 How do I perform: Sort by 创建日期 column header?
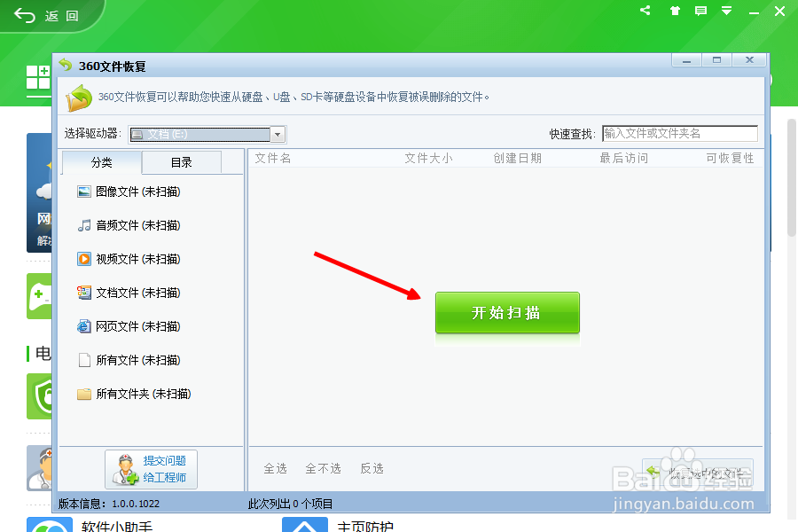tap(517, 159)
